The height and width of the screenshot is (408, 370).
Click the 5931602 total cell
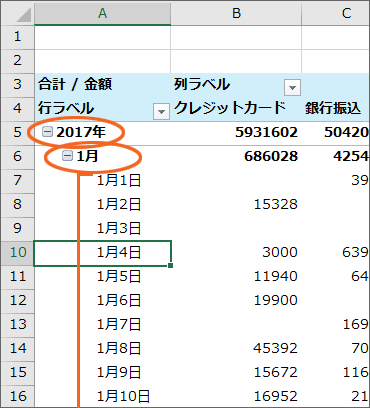click(236, 133)
